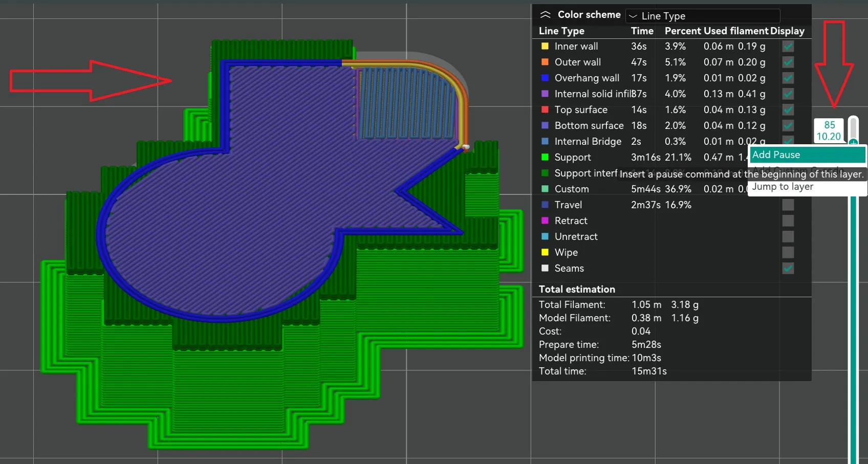
Task: Show Unretract points via its checkbox
Action: 788,236
